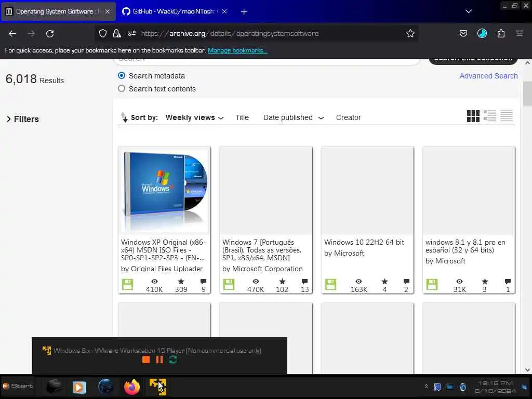Reload the archive.org page
This screenshot has width=532, height=399.
click(x=50, y=34)
